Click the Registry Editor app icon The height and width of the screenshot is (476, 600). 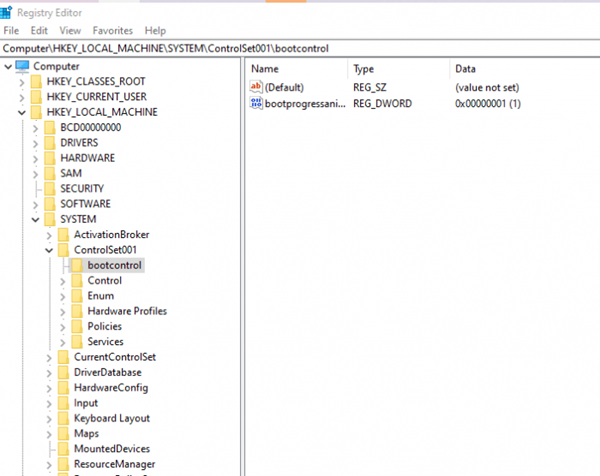click(x=6, y=13)
